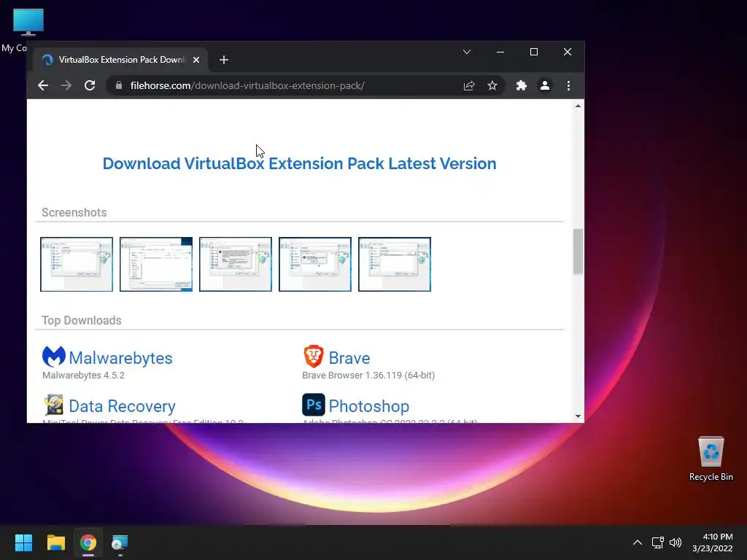This screenshot has width=747, height=560.
Task: Open the volume tray icon
Action: pos(676,542)
